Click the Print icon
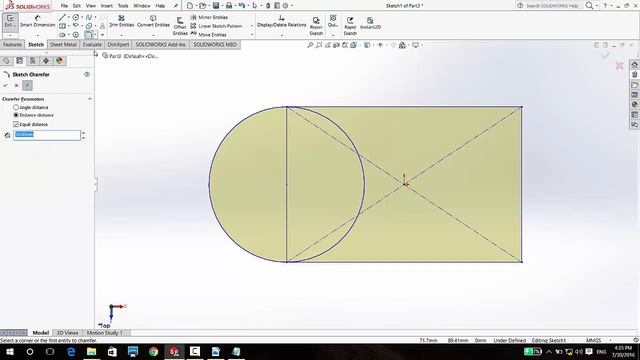The width and height of the screenshot is (640, 360). [x=229, y=6]
